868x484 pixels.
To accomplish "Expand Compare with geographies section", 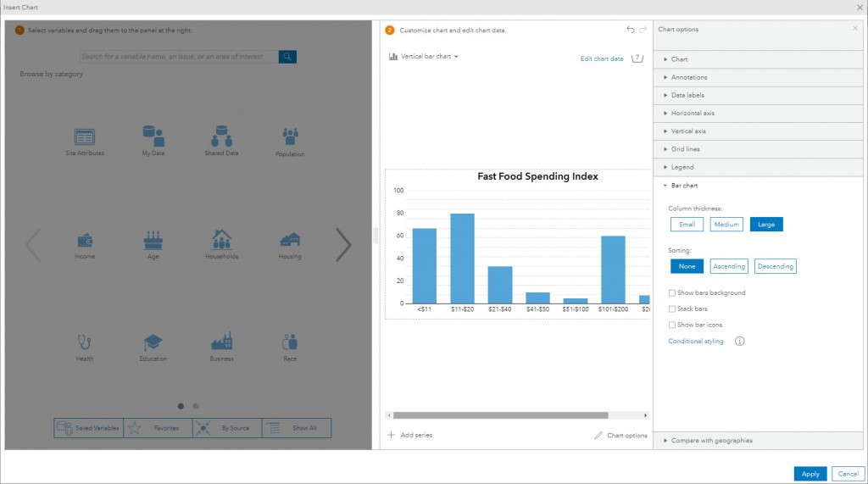I will [758, 441].
